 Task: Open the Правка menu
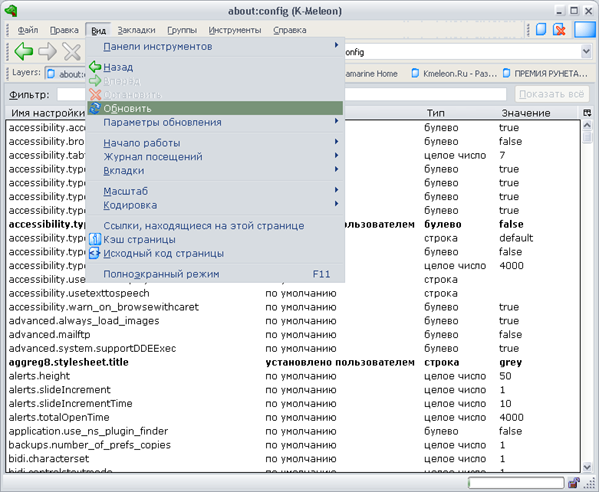point(64,30)
